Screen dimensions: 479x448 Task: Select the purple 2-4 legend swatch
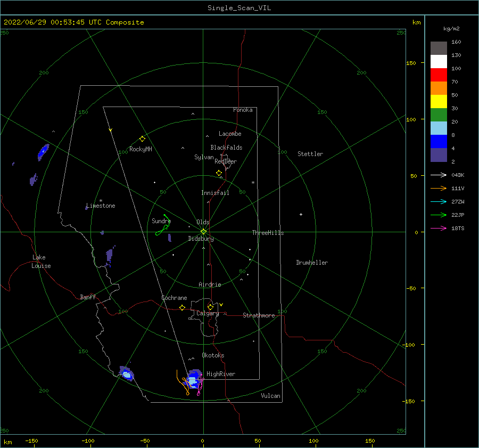[x=439, y=155]
